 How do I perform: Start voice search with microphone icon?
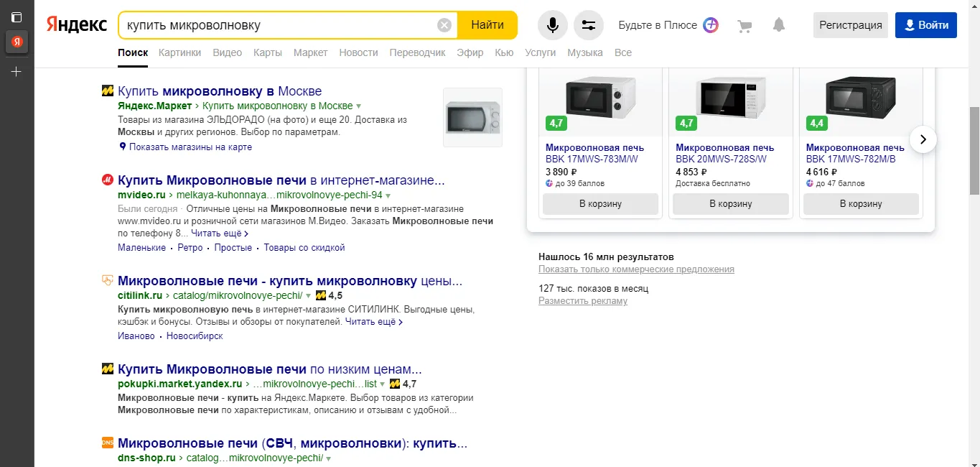553,25
